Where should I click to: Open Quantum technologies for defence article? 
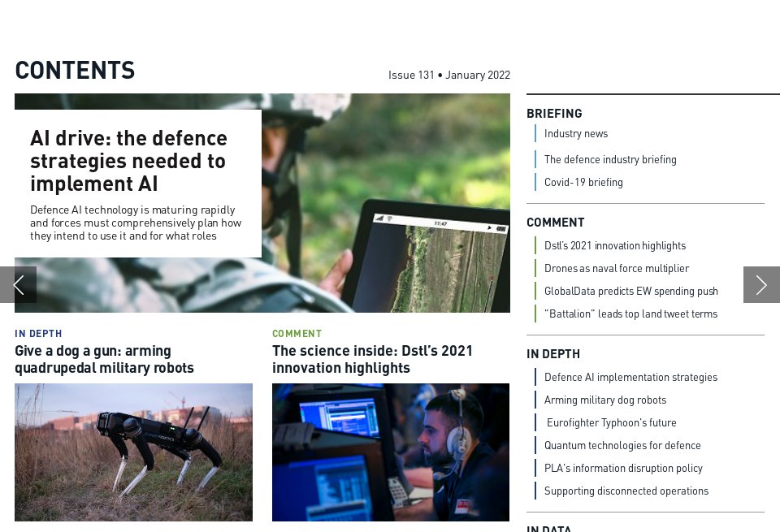coord(622,445)
